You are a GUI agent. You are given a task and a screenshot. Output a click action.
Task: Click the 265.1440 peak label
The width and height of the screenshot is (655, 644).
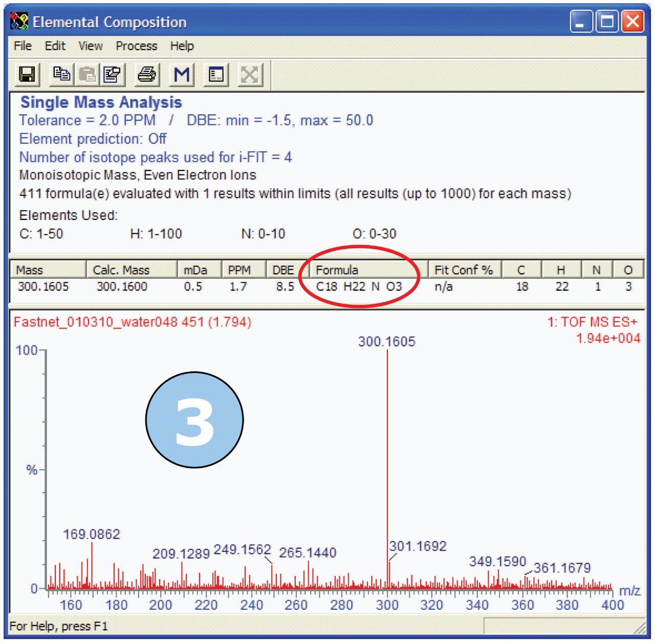click(308, 552)
